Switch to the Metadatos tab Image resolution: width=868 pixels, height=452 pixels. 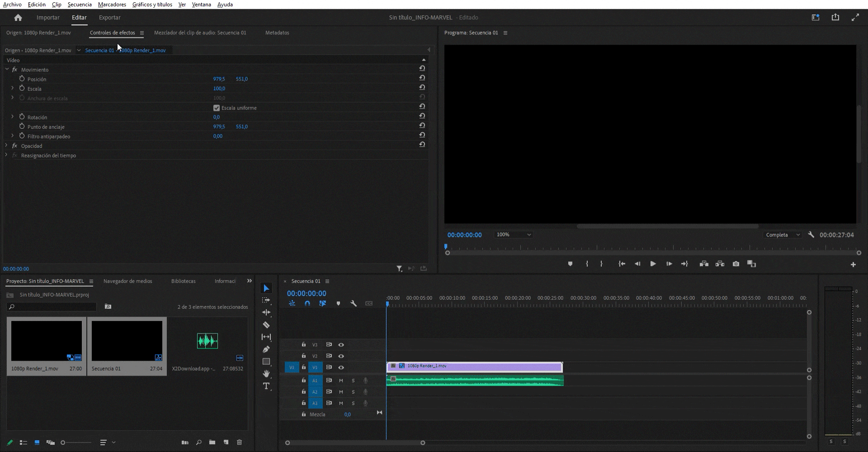(x=277, y=33)
